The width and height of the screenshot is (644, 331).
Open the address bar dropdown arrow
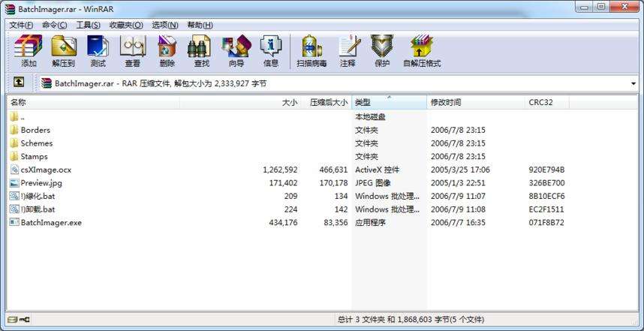(633, 84)
